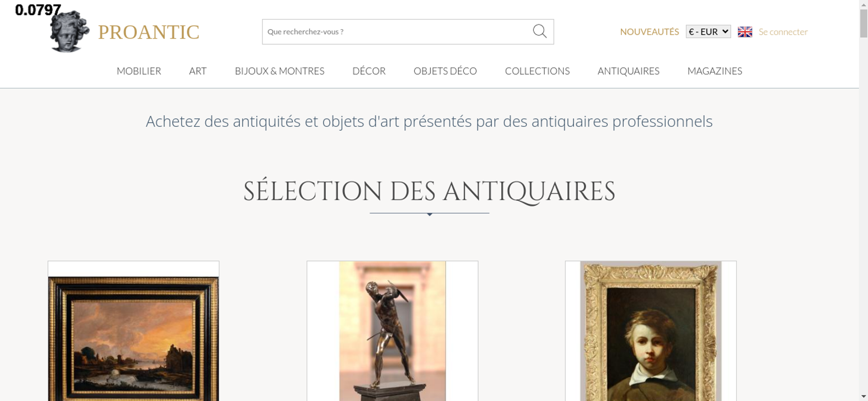Viewport: 868px width, 401px height.
Task: Open the DÉCOR menu
Action: click(369, 71)
